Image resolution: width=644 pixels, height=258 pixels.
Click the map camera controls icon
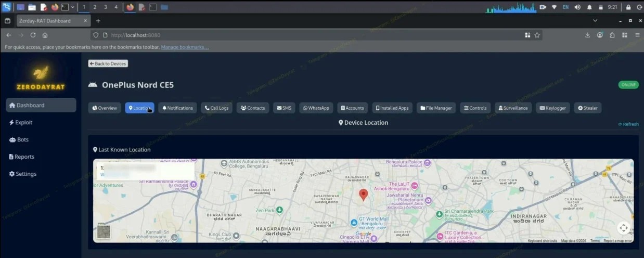[623, 228]
